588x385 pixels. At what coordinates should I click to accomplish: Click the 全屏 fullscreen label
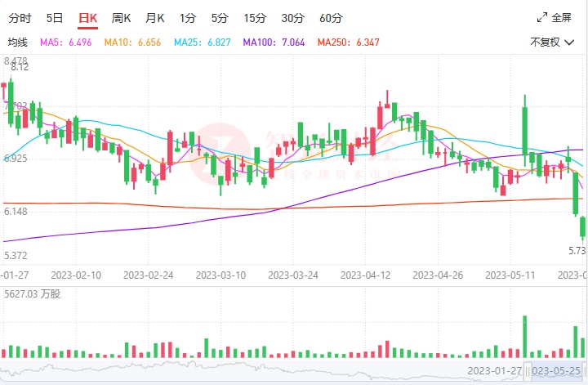(x=561, y=18)
